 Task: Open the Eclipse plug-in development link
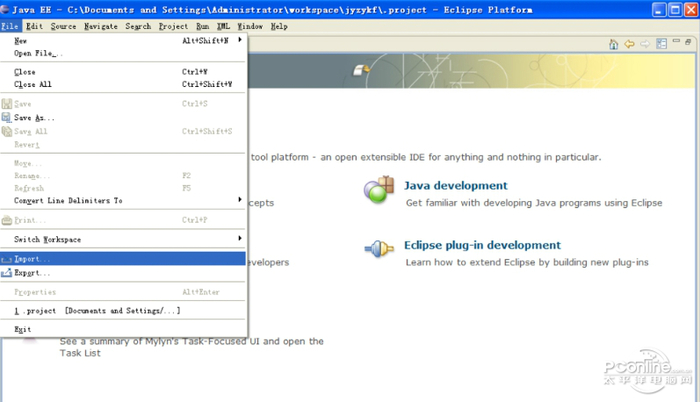(482, 245)
